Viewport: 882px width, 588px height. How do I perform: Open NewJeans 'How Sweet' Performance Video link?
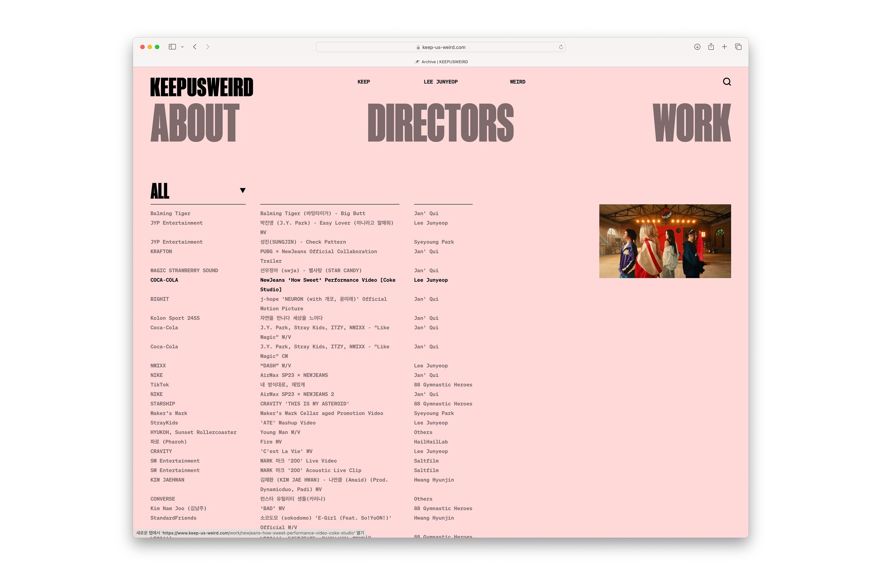click(x=327, y=280)
